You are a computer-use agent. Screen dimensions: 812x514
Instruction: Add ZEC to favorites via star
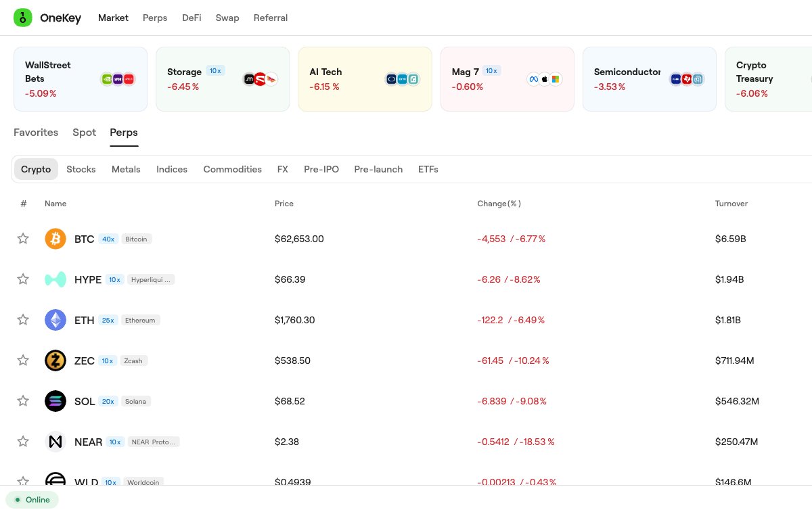(x=23, y=360)
